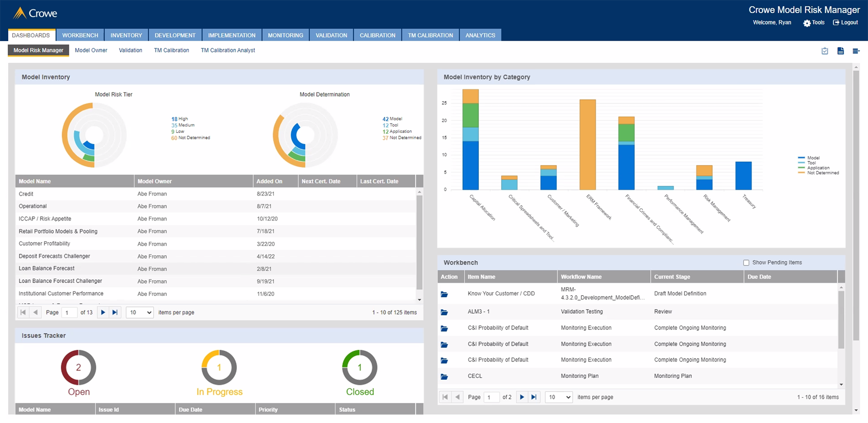Select the Model Owner dashboard link
868x423 pixels.
91,50
